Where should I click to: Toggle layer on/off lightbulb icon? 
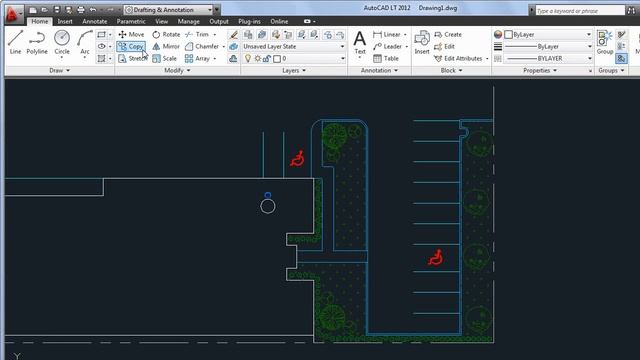click(x=248, y=59)
